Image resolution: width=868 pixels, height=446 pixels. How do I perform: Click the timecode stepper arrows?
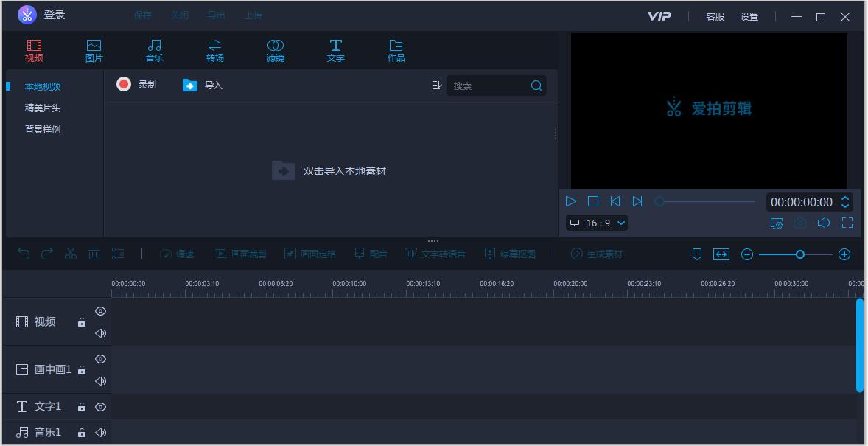click(x=846, y=201)
